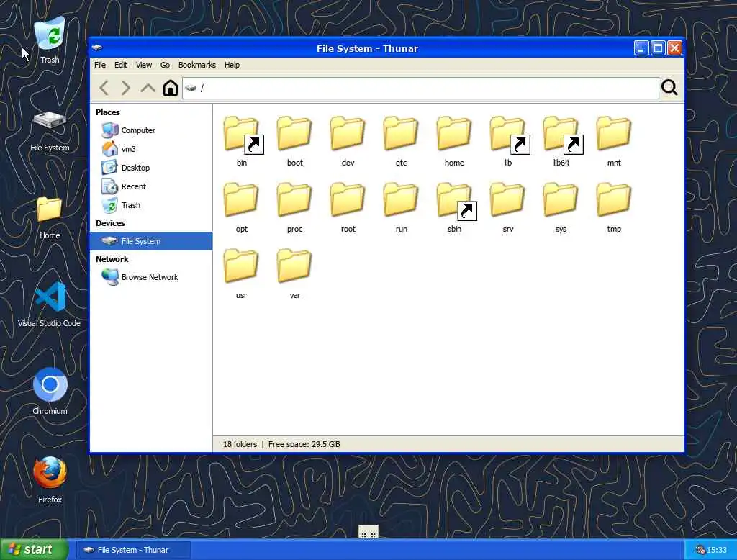Image resolution: width=737 pixels, height=560 pixels.
Task: Select the run folder icon
Action: [x=401, y=200]
